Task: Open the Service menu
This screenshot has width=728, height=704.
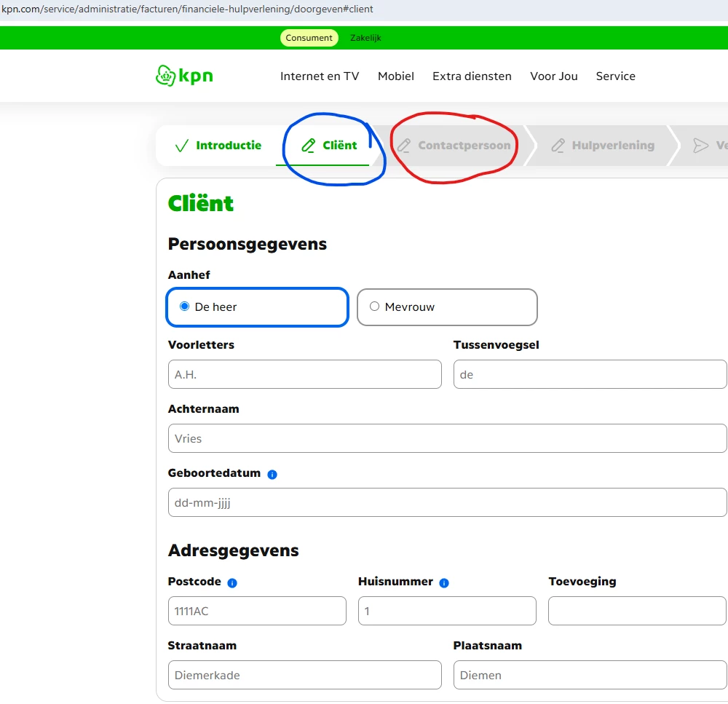Action: click(616, 76)
